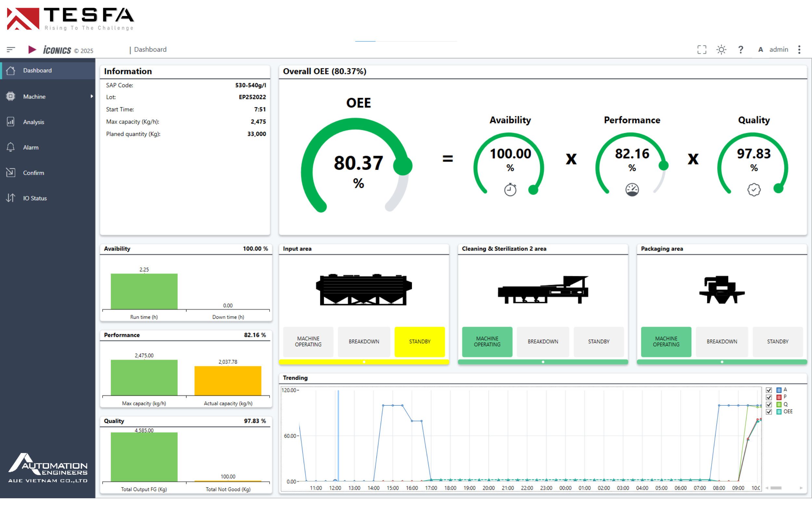Click the blue vertical cursor line in Trending
Viewport: 812px width, 508px height.
(x=338, y=436)
